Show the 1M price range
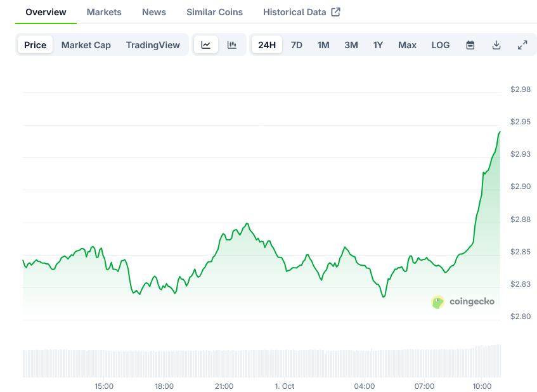The width and height of the screenshot is (537, 392). tap(323, 45)
